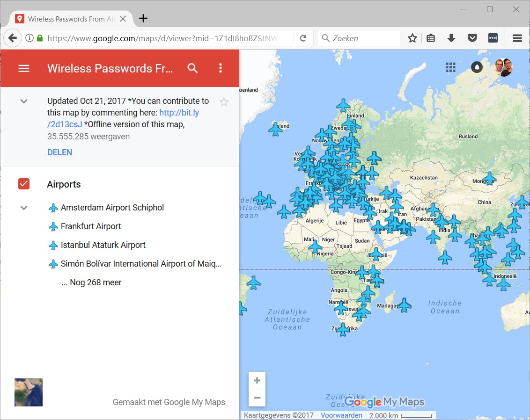Click the '35.555.285 weergaven' view count

(x=88, y=137)
